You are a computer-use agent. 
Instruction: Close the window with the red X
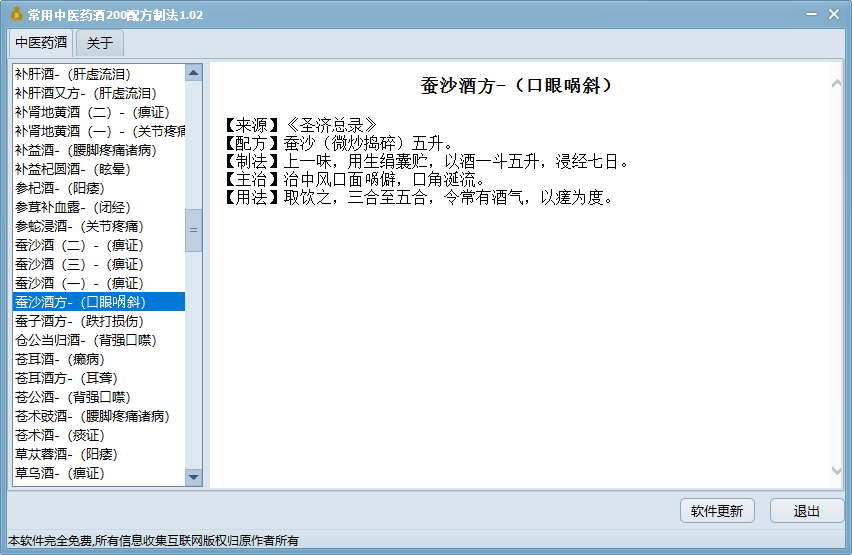pos(834,13)
